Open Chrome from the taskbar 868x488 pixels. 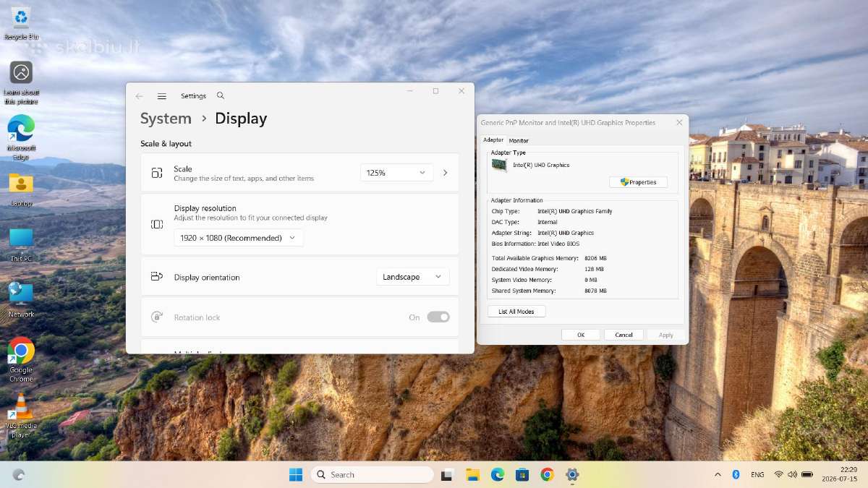point(548,474)
